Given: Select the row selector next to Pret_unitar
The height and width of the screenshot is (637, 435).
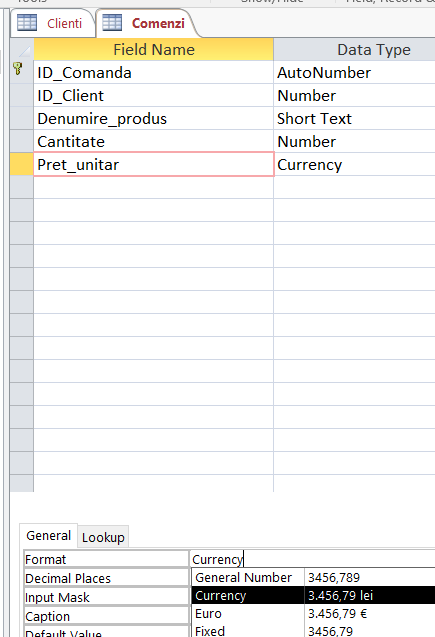Looking at the screenshot, I should 22,165.
